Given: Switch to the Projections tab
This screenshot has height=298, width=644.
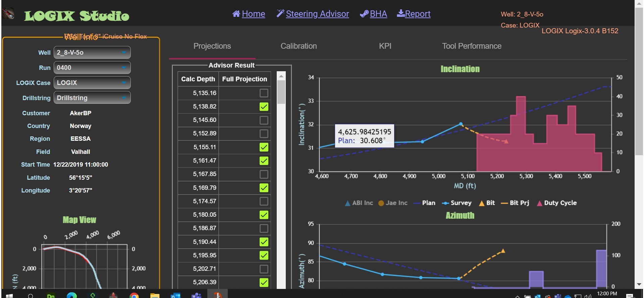Looking at the screenshot, I should (x=212, y=46).
